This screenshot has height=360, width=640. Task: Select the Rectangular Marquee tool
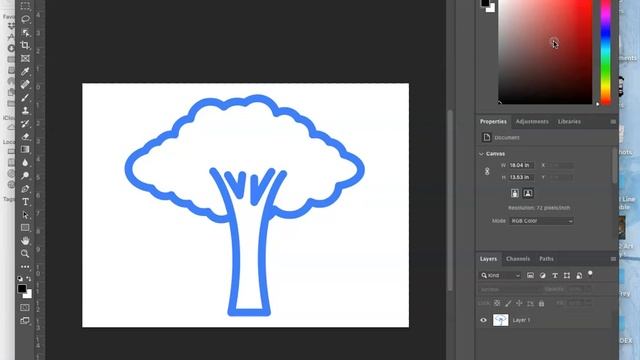tap(25, 6)
